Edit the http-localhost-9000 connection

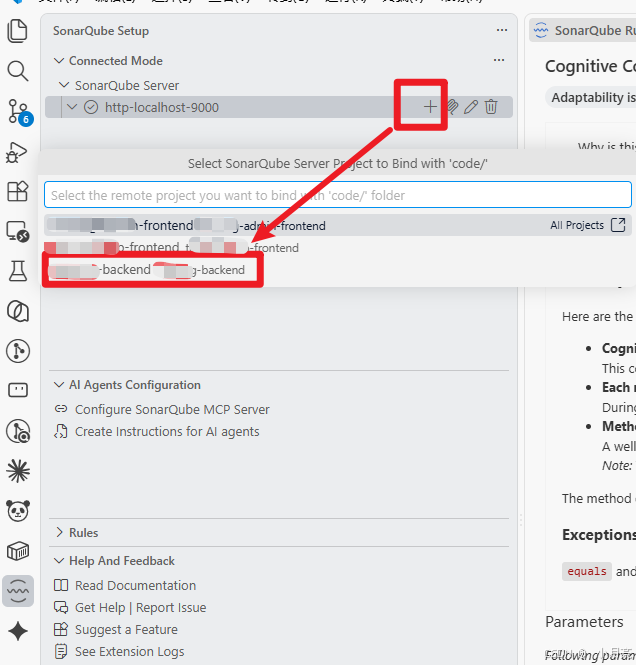pyautogui.click(x=471, y=107)
